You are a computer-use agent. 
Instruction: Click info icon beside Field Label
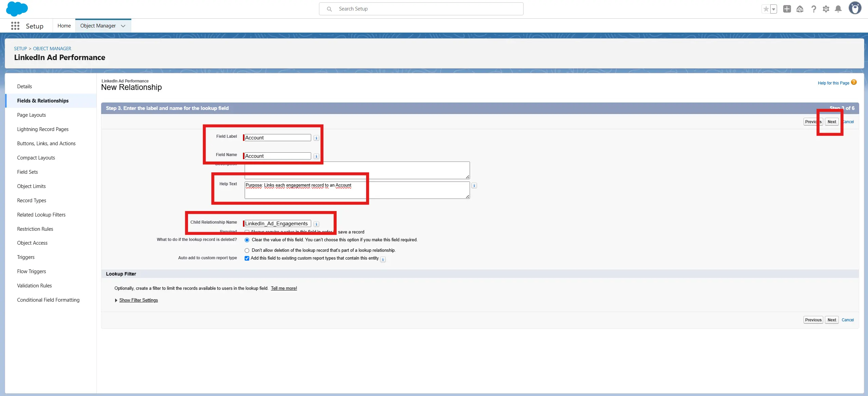tap(316, 138)
